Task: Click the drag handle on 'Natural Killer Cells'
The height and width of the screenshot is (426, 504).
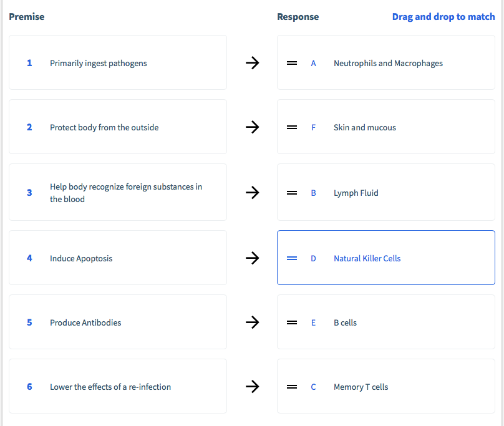Action: pyautogui.click(x=292, y=258)
